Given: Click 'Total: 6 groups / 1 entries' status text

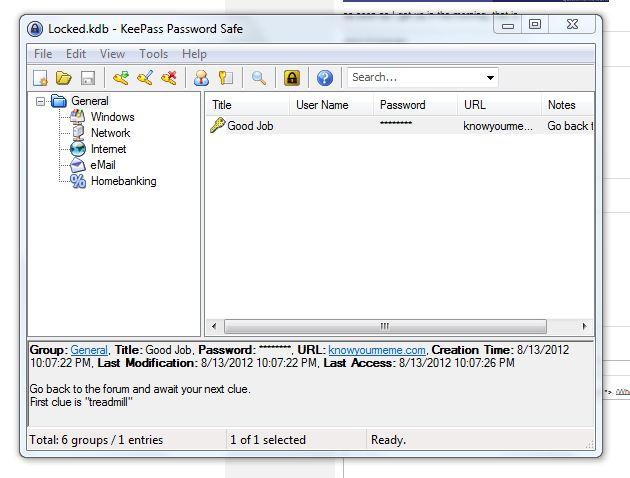Looking at the screenshot, I should (x=96, y=440).
